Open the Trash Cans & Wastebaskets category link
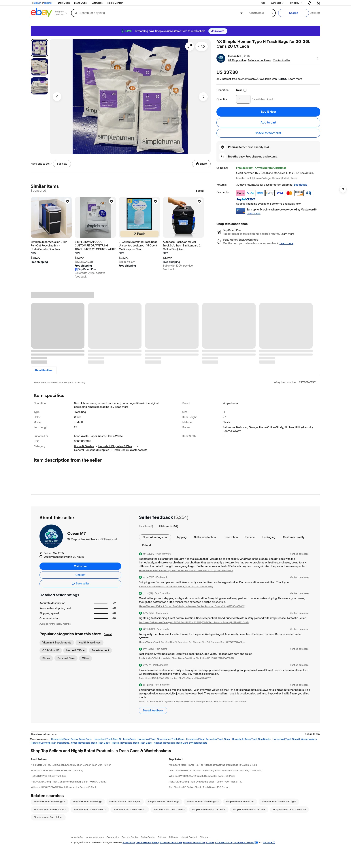 coord(130,450)
